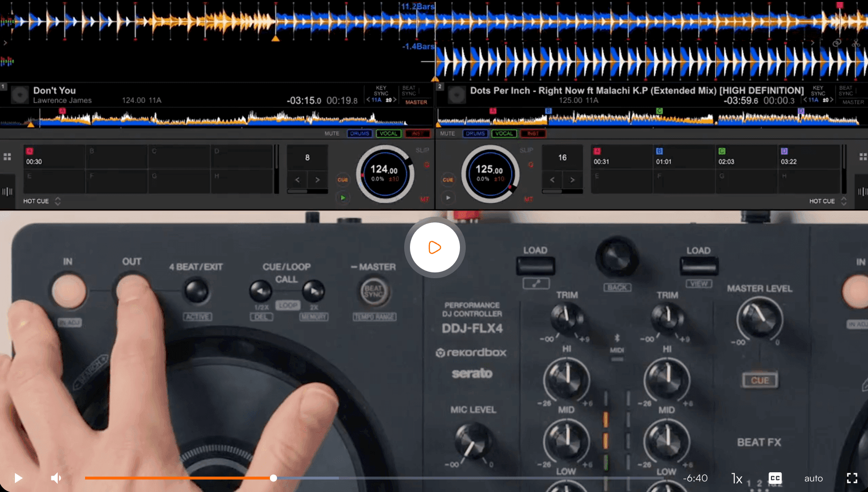Open the 1x playback speed menu
The image size is (868, 492).
pyautogui.click(x=736, y=478)
